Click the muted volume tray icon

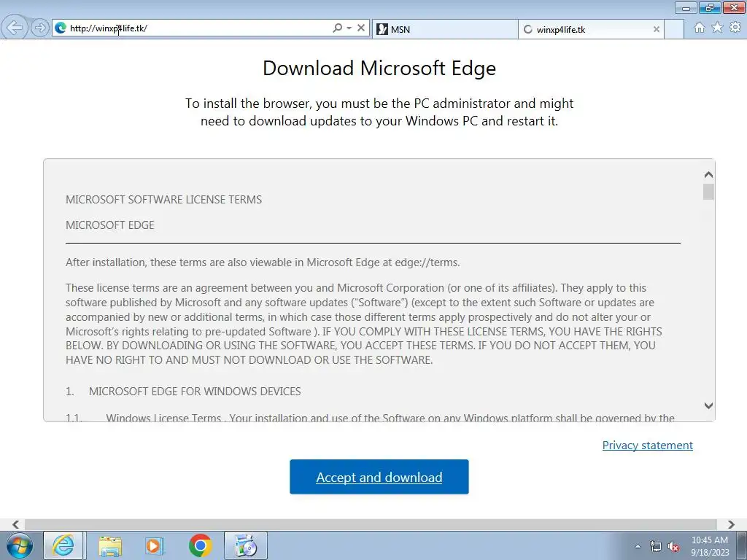[x=673, y=546]
